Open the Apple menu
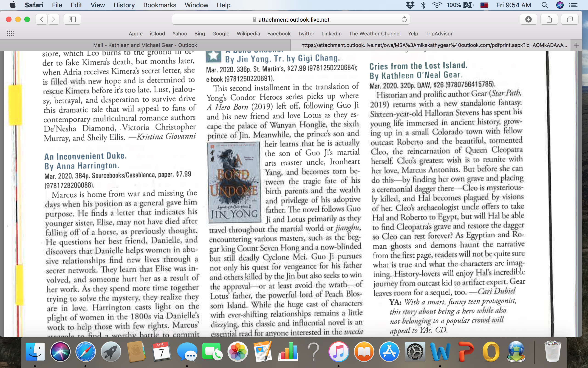 (x=12, y=5)
